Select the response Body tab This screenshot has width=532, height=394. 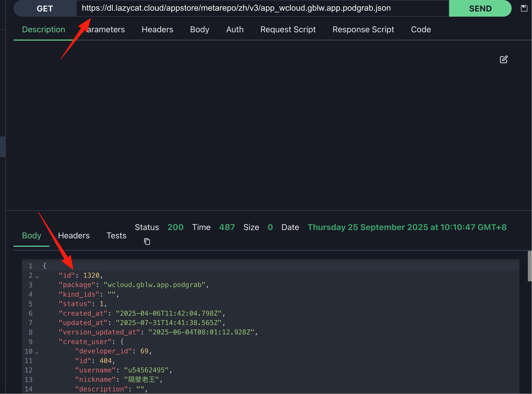pyautogui.click(x=32, y=236)
